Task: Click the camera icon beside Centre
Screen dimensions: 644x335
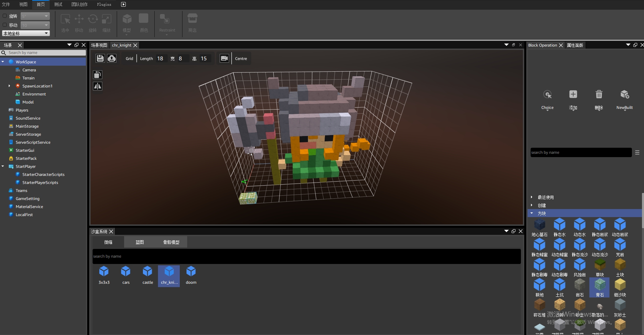Action: [x=224, y=58]
